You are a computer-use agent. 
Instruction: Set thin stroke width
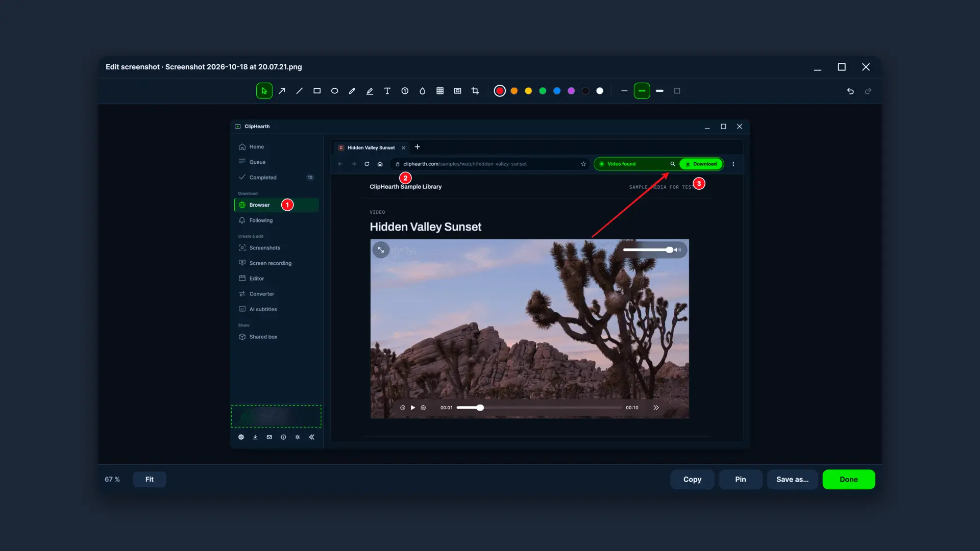point(624,91)
